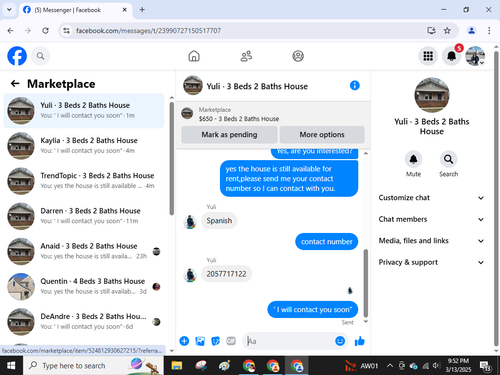500x375 pixels.
Task: Click the conversation list scrollbar
Action: [171, 159]
